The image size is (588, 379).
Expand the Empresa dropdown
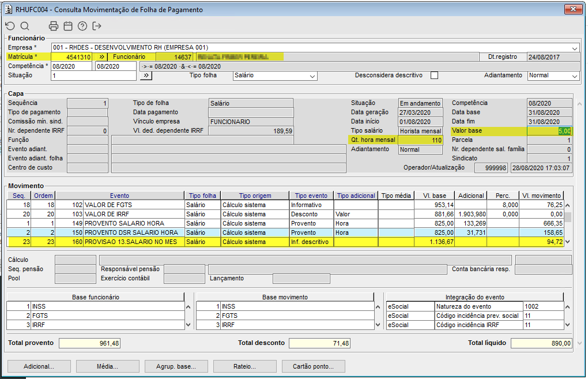click(575, 48)
